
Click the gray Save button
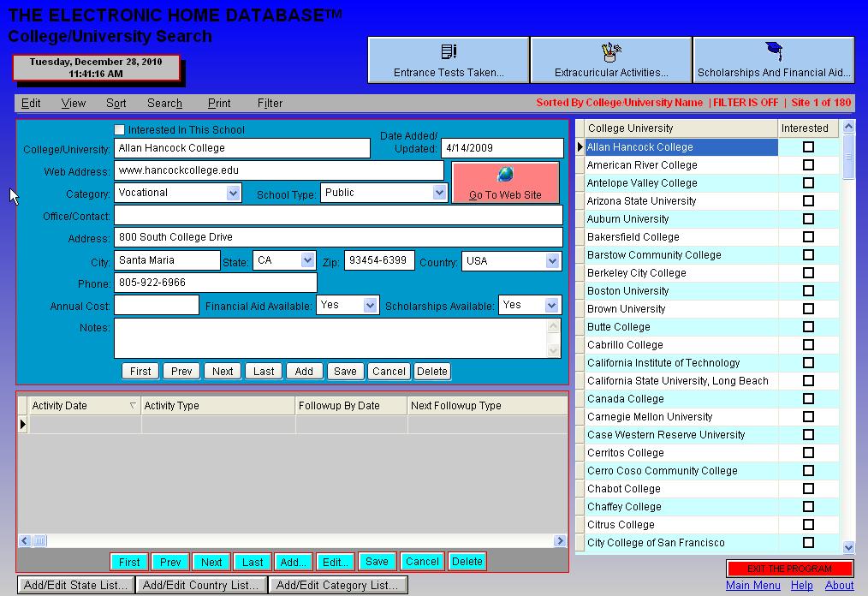(346, 371)
